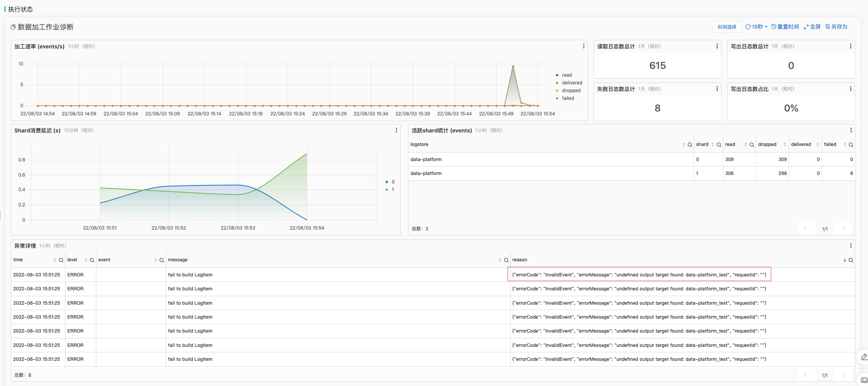Sort the message column

(500, 260)
